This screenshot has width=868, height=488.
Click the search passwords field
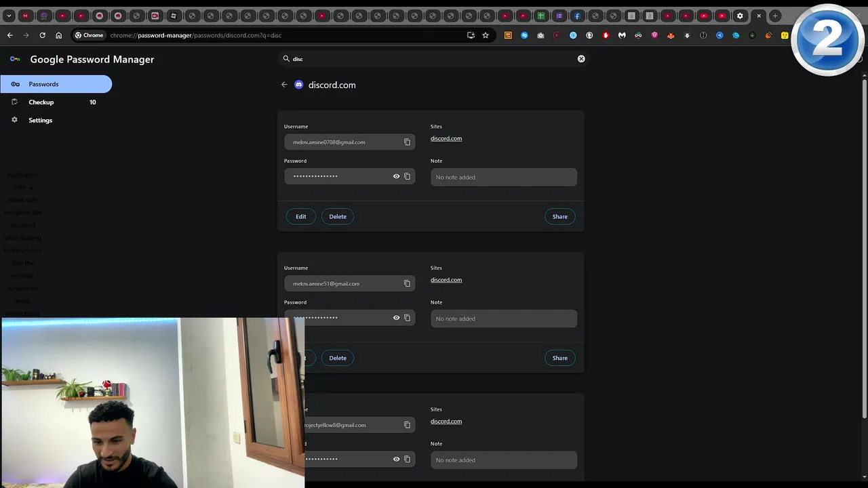pos(434,59)
